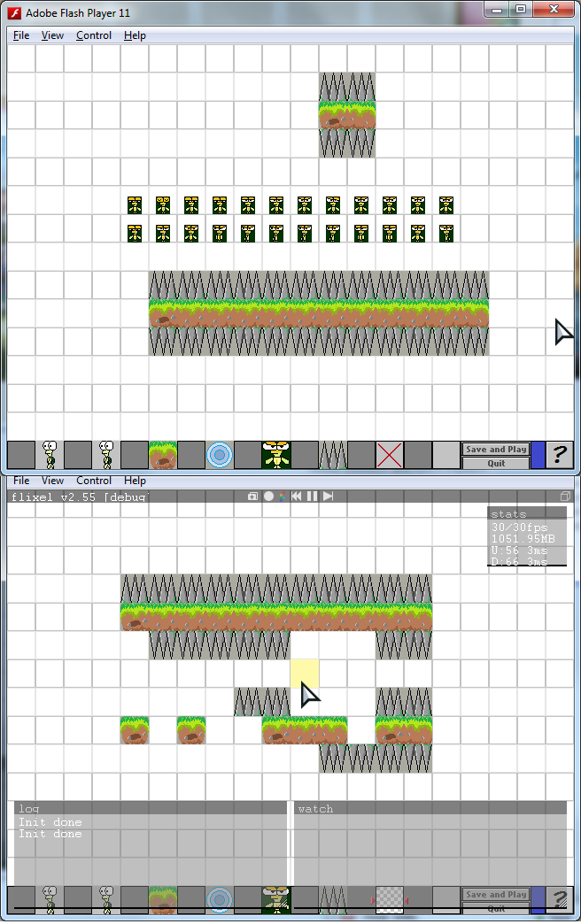Select the second skeleton character in top palette
This screenshot has width=581, height=924.
pos(106,455)
